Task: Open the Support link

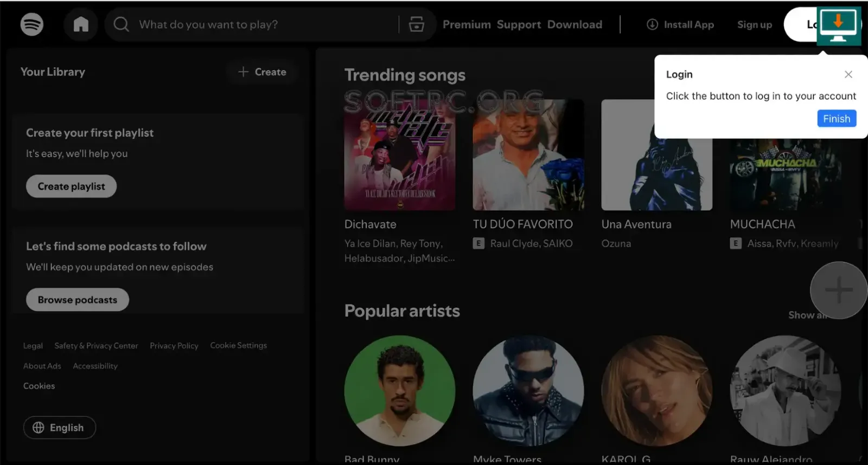Action: pos(519,24)
